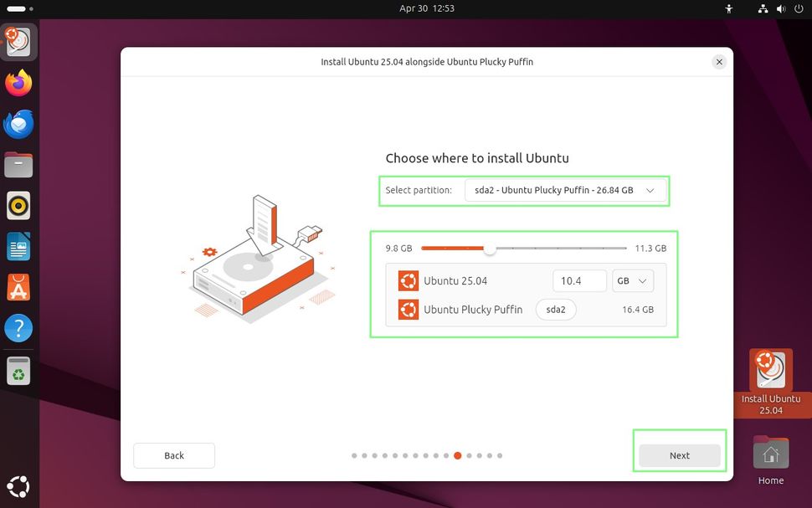The image size is (812, 508).
Task: Open the Trash in the dock
Action: click(x=18, y=370)
